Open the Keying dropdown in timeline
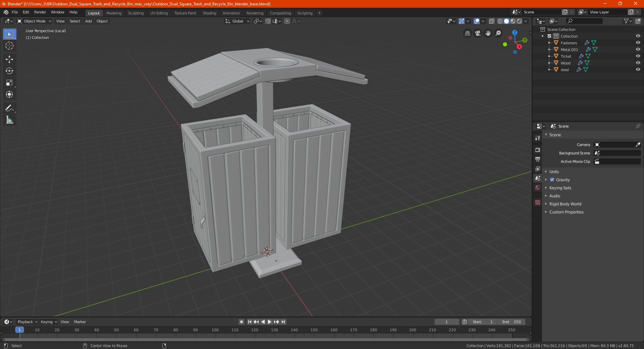644x349 pixels. coord(49,322)
